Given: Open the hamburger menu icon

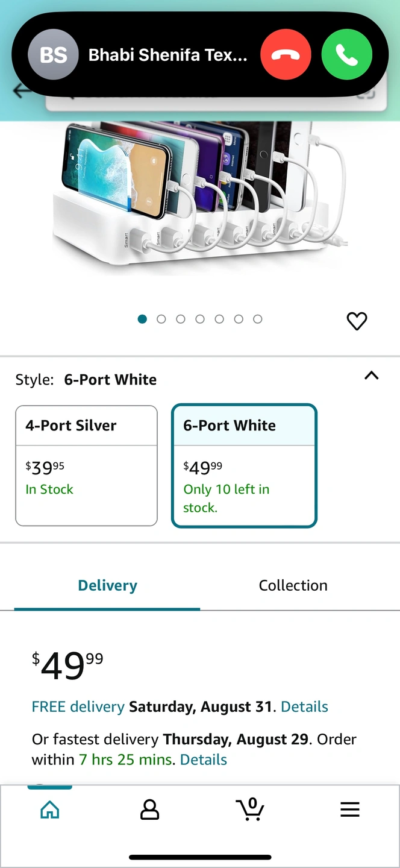Looking at the screenshot, I should (x=349, y=810).
